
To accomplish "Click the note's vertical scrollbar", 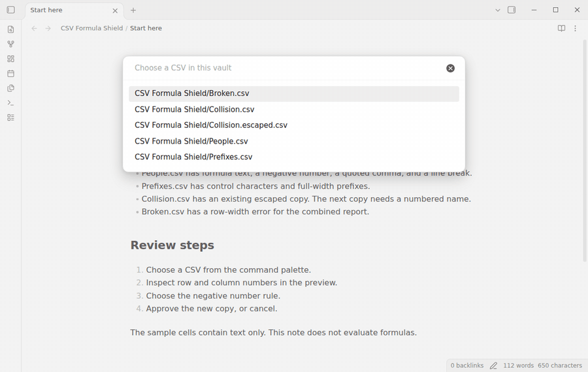I will [585, 150].
